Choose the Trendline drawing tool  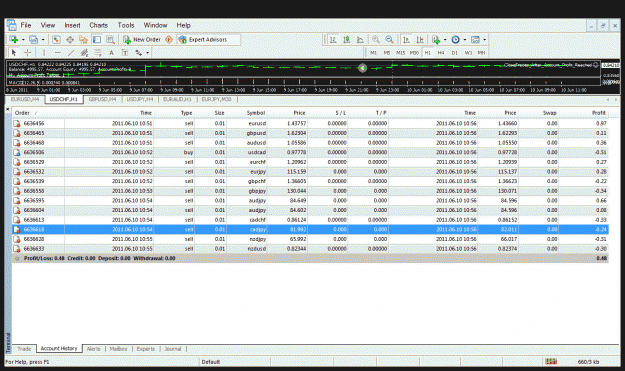point(71,53)
